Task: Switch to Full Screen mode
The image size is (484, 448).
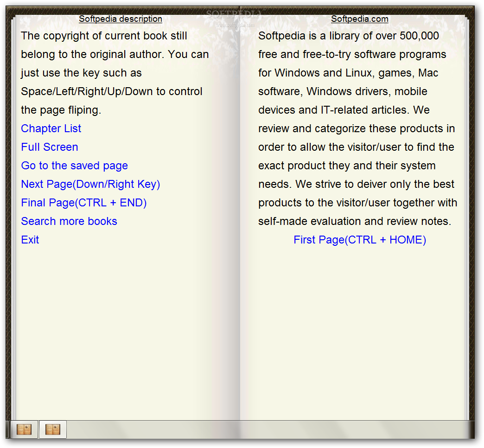Action: coord(50,147)
